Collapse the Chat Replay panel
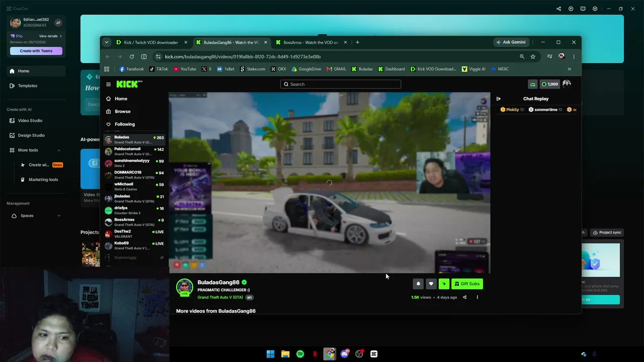 pyautogui.click(x=498, y=99)
